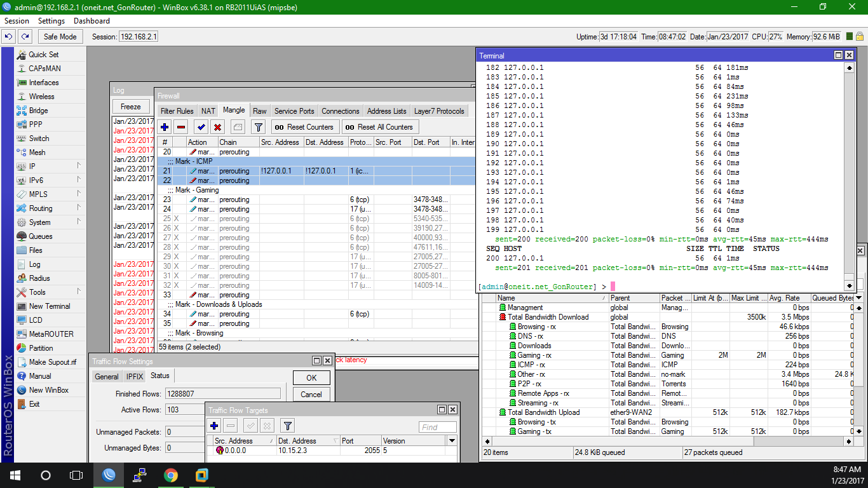Image resolution: width=868 pixels, height=488 pixels.
Task: Open Files in the sidebar menu
Action: pos(36,250)
